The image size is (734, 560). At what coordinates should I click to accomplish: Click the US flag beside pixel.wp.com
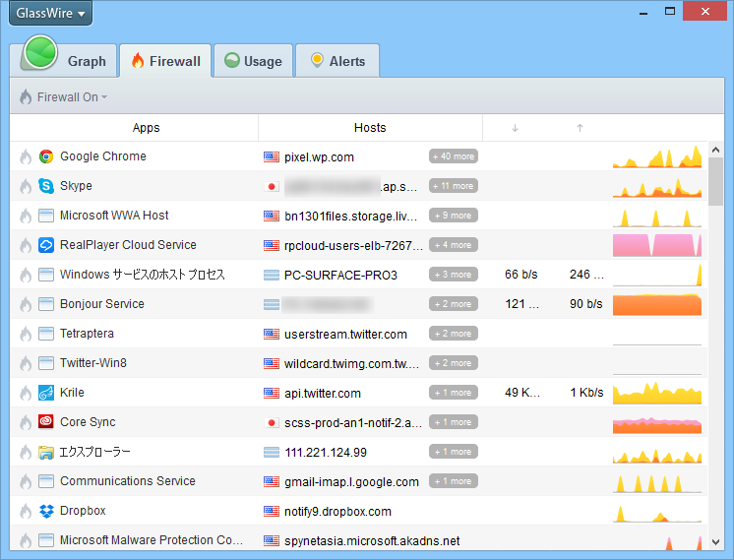[272, 156]
